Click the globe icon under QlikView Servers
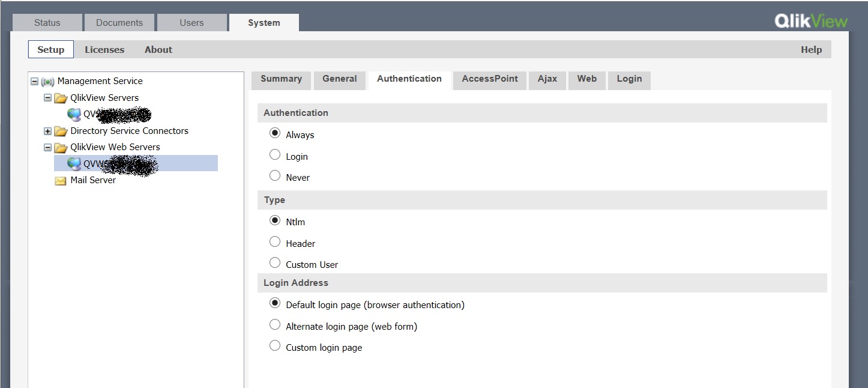This screenshot has height=388, width=868. pyautogui.click(x=74, y=114)
